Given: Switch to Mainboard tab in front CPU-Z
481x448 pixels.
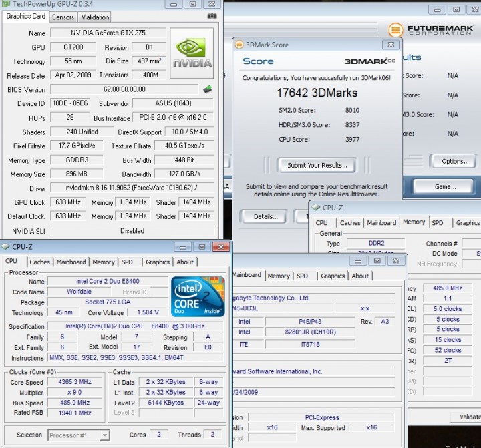Looking at the screenshot, I should coord(71,262).
